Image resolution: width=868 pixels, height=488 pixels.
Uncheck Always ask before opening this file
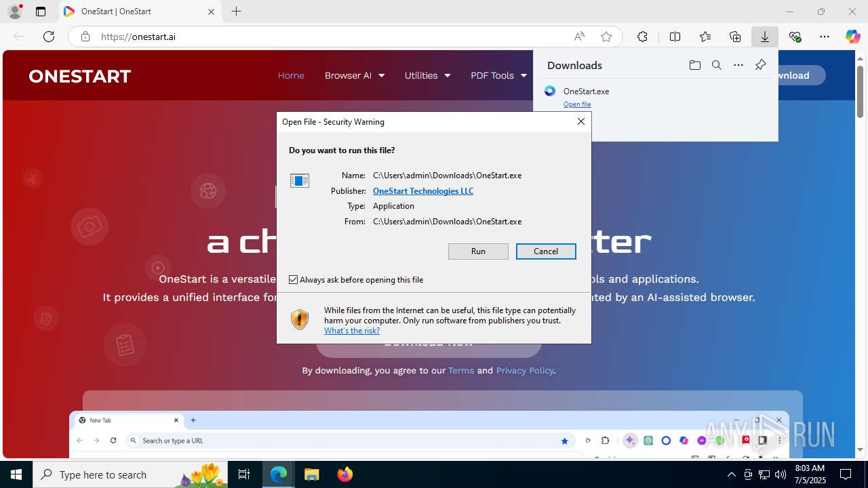coord(293,280)
